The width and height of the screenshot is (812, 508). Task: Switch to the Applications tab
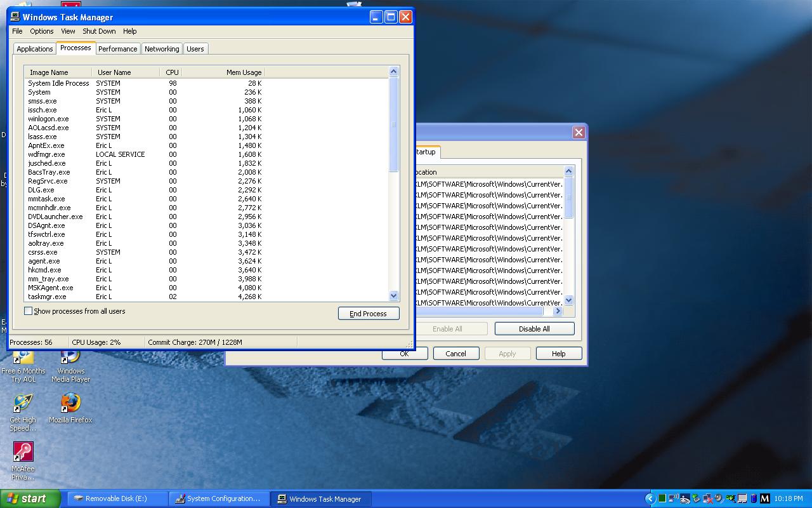(35, 49)
